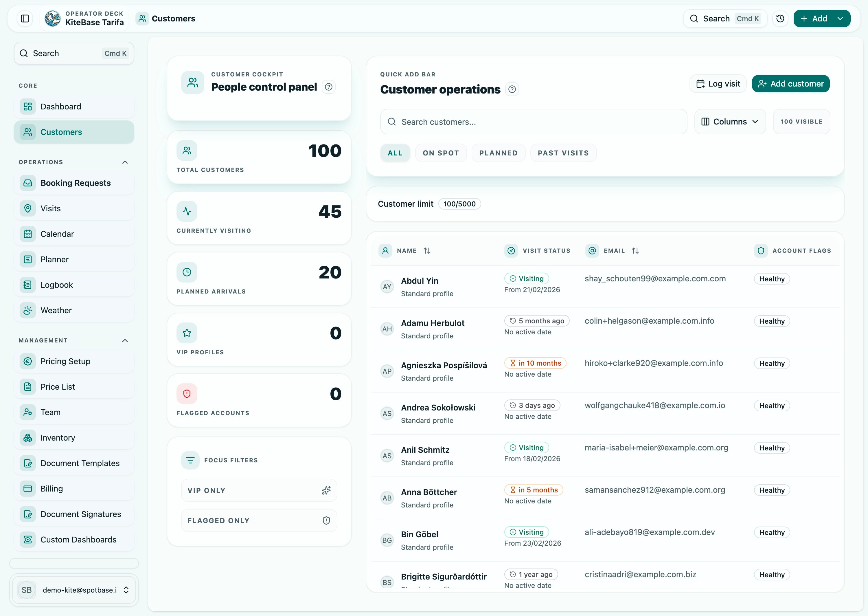Click into the Search customers field
This screenshot has width=868, height=616.
(531, 122)
